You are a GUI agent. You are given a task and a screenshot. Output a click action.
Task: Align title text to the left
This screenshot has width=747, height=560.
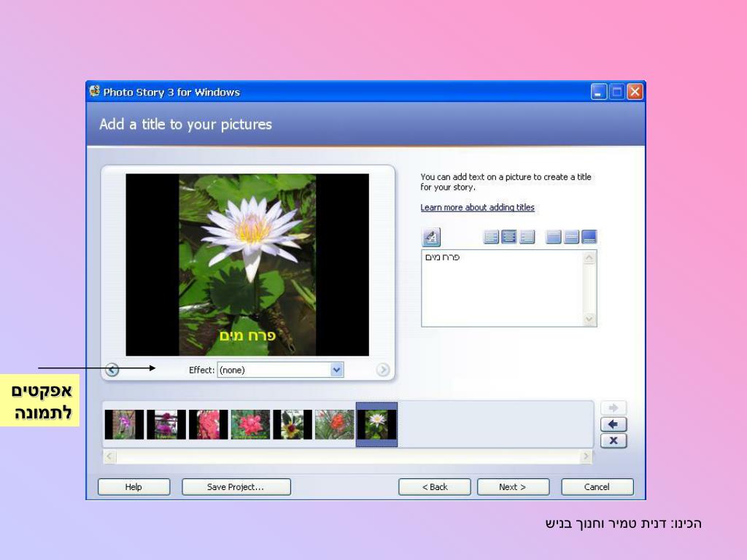[491, 237]
